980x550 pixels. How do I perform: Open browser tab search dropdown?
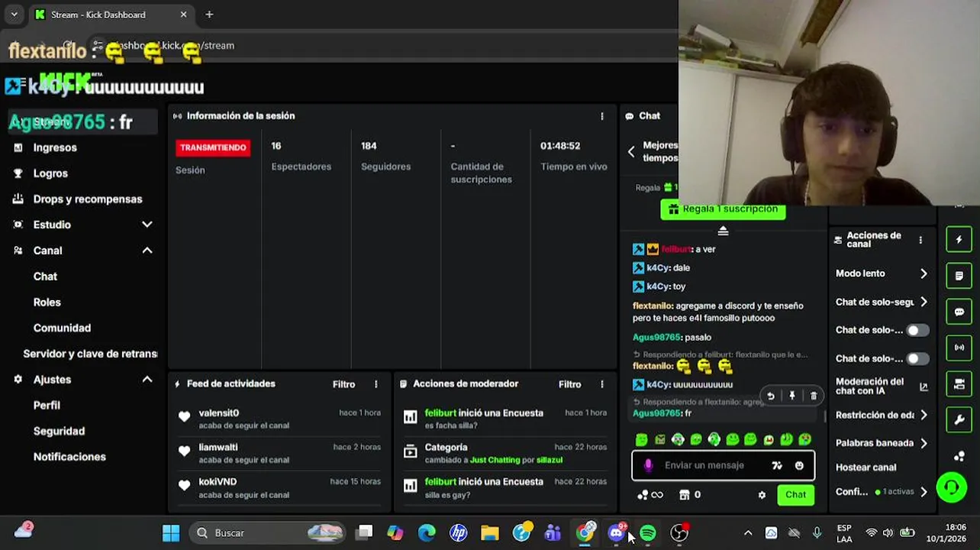14,15
